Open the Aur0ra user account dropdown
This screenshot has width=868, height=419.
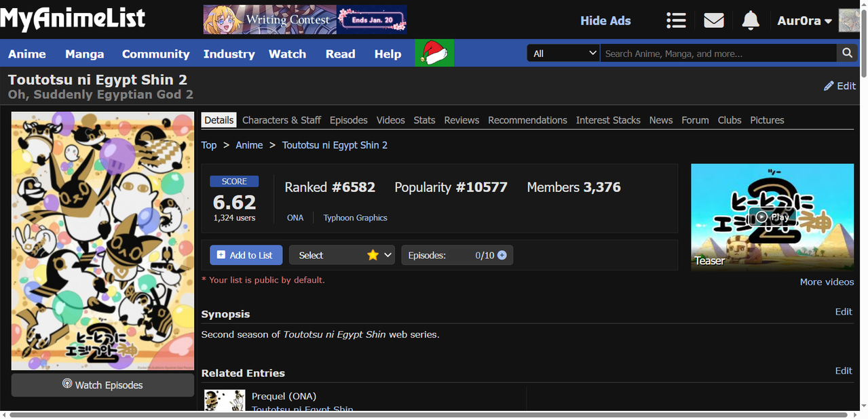pyautogui.click(x=805, y=21)
